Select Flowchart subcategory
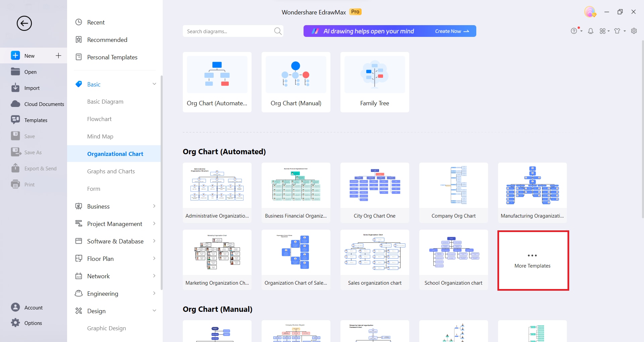Viewport: 644px width, 342px height. pos(99,119)
